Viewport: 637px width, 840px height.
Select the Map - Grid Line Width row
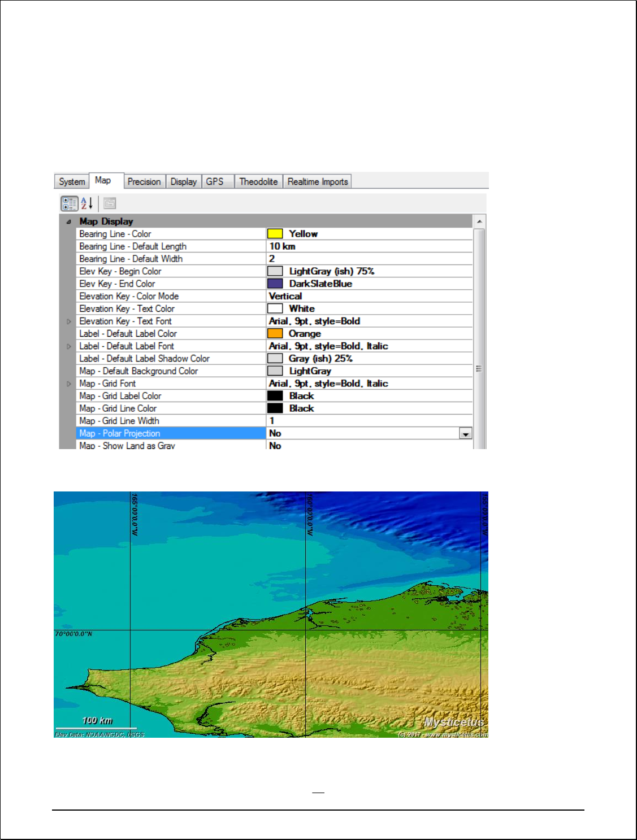click(170, 421)
